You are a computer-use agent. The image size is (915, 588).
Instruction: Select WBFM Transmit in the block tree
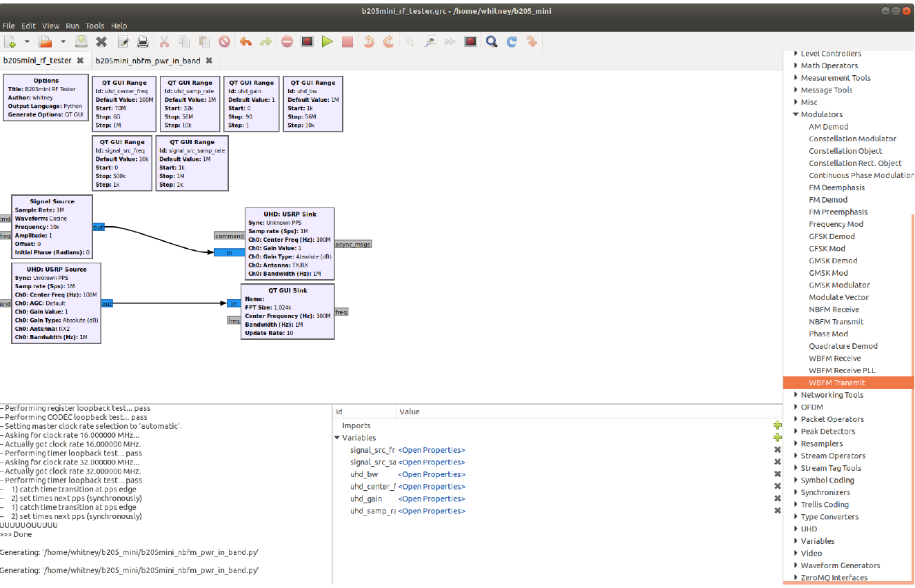tap(836, 383)
